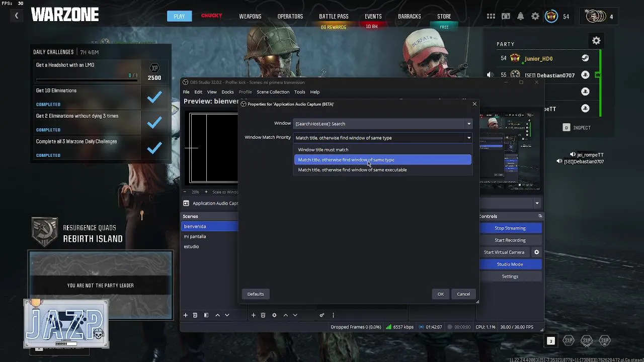644x362 pixels.
Task: Open the Window selection dropdown
Action: pyautogui.click(x=383, y=124)
